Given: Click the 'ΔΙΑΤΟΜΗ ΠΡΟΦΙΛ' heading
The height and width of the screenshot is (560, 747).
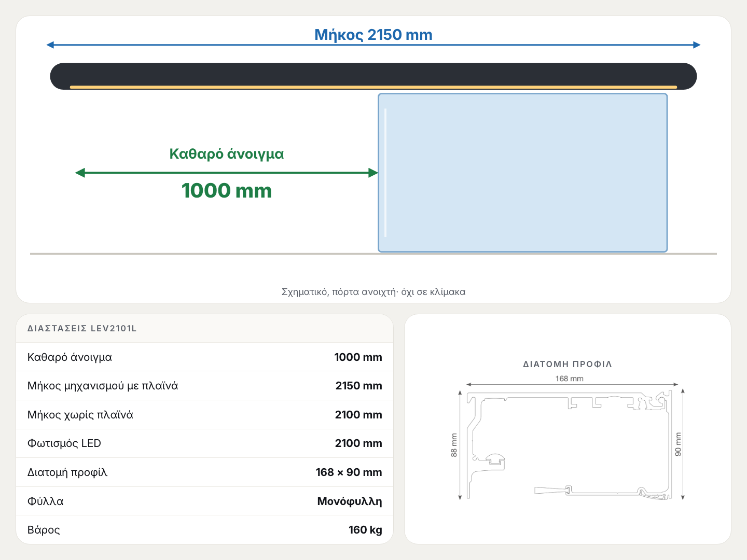Looking at the screenshot, I should tap(568, 364).
